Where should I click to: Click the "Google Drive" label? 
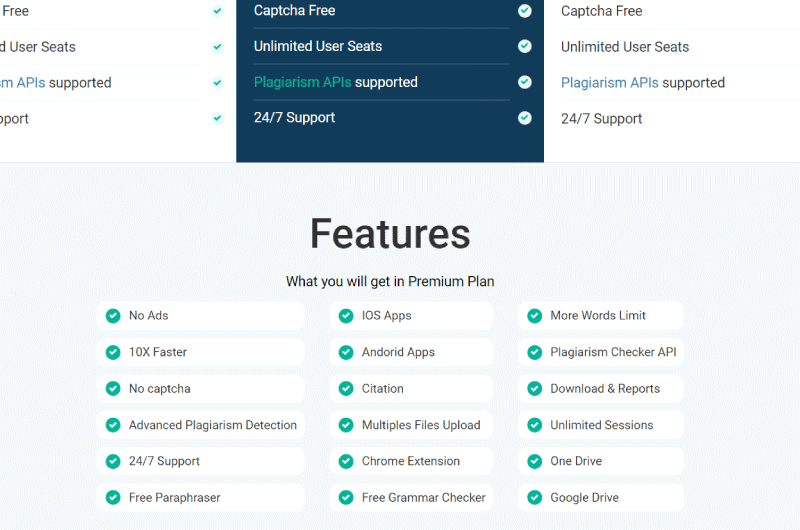pyautogui.click(x=585, y=497)
